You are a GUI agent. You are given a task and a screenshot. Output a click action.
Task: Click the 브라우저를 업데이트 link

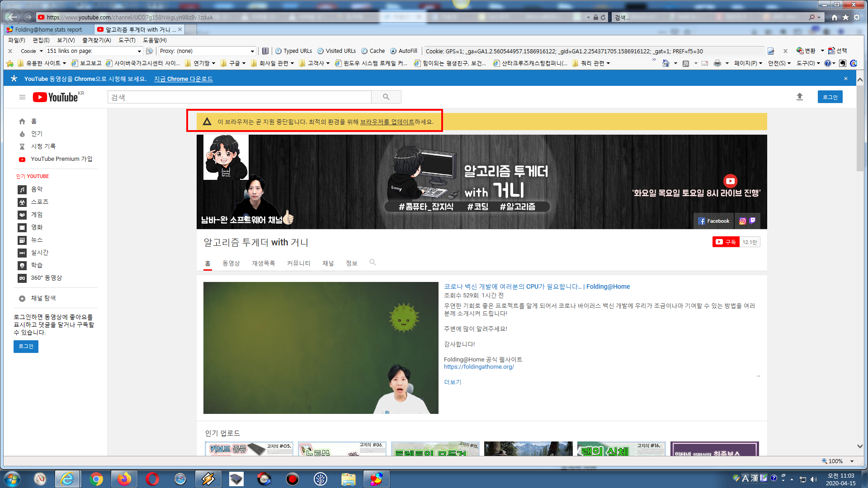click(x=387, y=122)
